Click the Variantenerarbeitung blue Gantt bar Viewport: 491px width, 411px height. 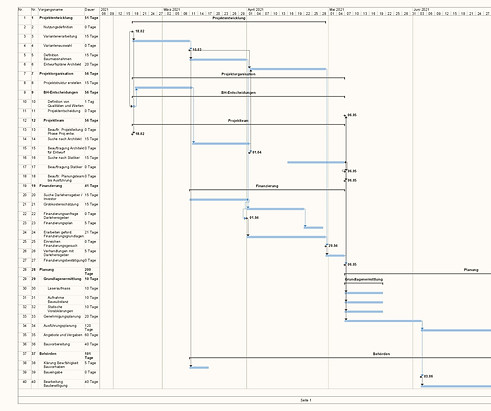(162, 41)
